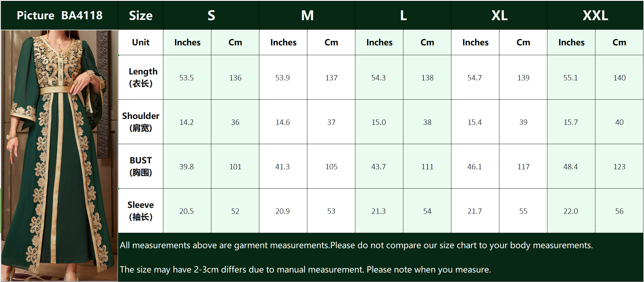Select the XXL size column header
The width and height of the screenshot is (644, 282).
coord(595,15)
